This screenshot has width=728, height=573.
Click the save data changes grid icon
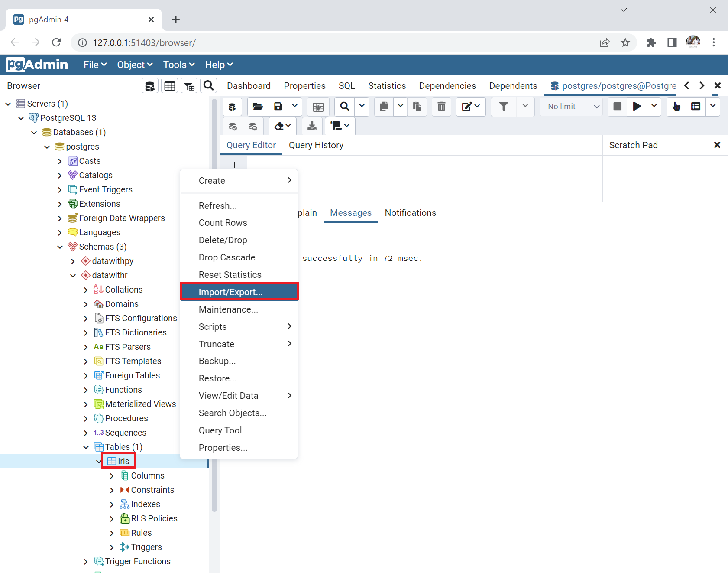[318, 107]
